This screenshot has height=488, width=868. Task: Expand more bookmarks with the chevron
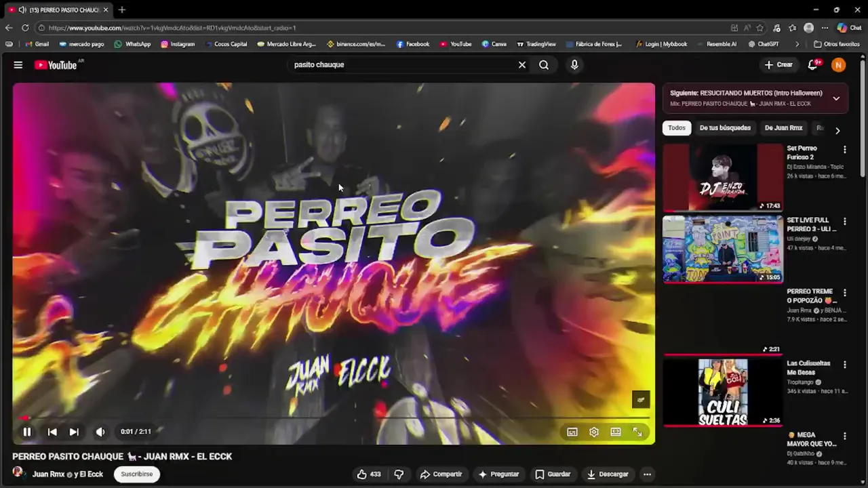click(797, 44)
